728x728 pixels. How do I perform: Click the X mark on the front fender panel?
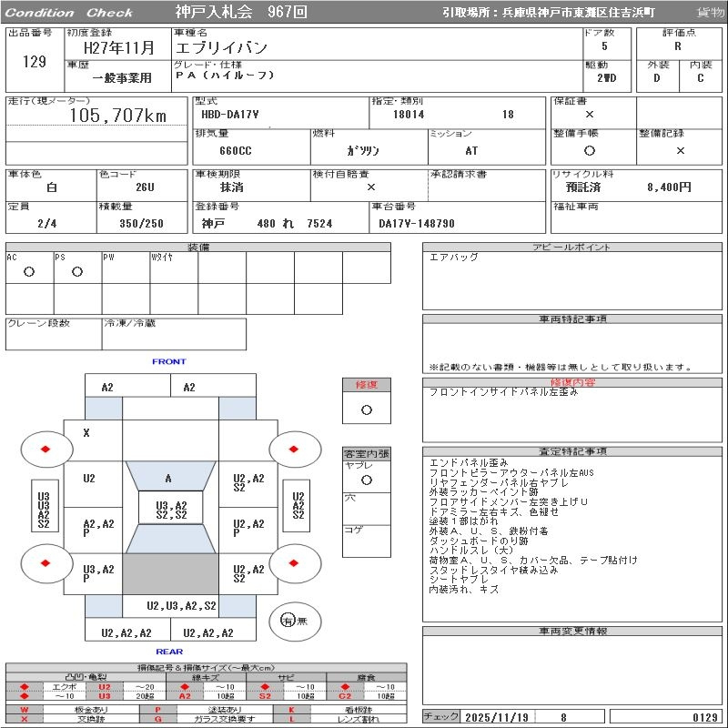(x=86, y=433)
